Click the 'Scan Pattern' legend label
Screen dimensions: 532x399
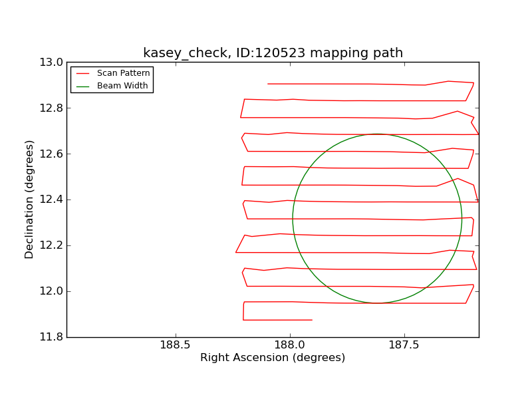[x=123, y=73]
